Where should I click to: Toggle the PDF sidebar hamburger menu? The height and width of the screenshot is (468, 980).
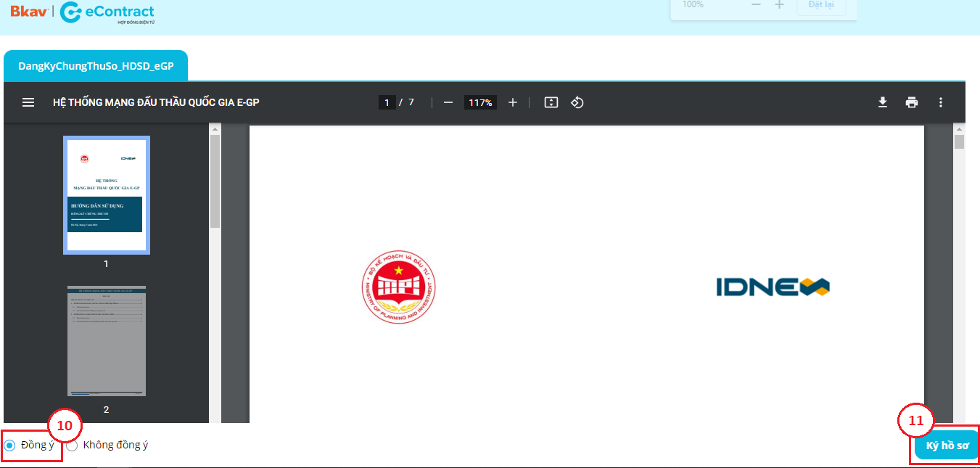pyautogui.click(x=28, y=102)
